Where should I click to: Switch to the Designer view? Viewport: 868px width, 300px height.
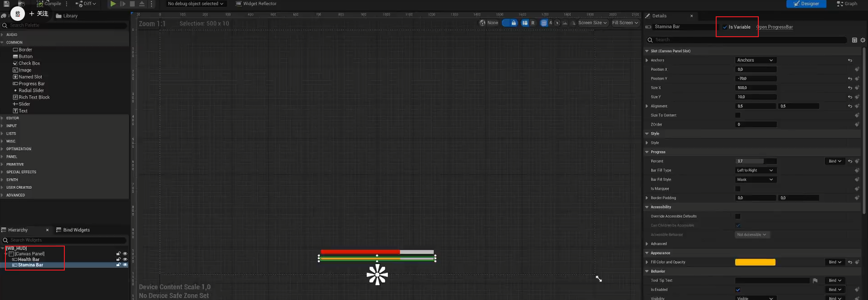coord(806,4)
